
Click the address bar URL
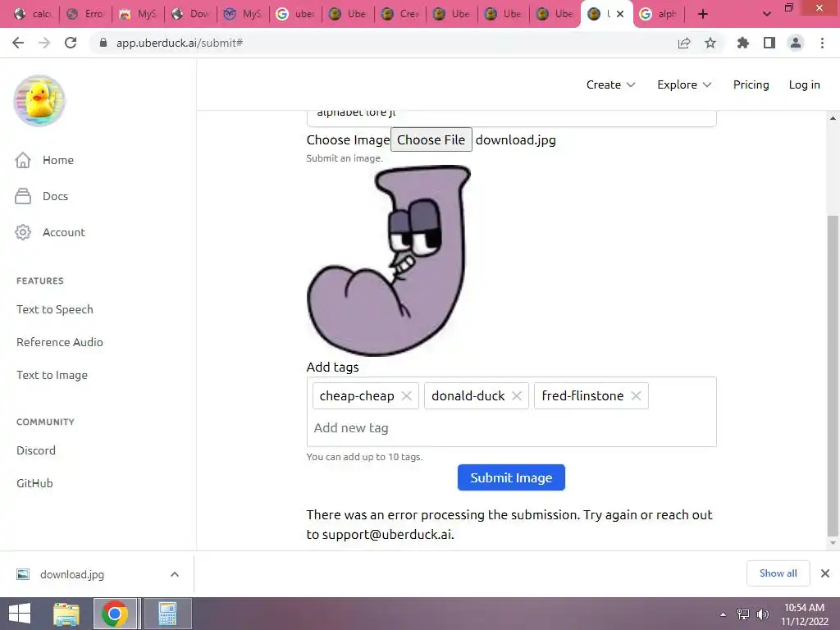pos(180,43)
